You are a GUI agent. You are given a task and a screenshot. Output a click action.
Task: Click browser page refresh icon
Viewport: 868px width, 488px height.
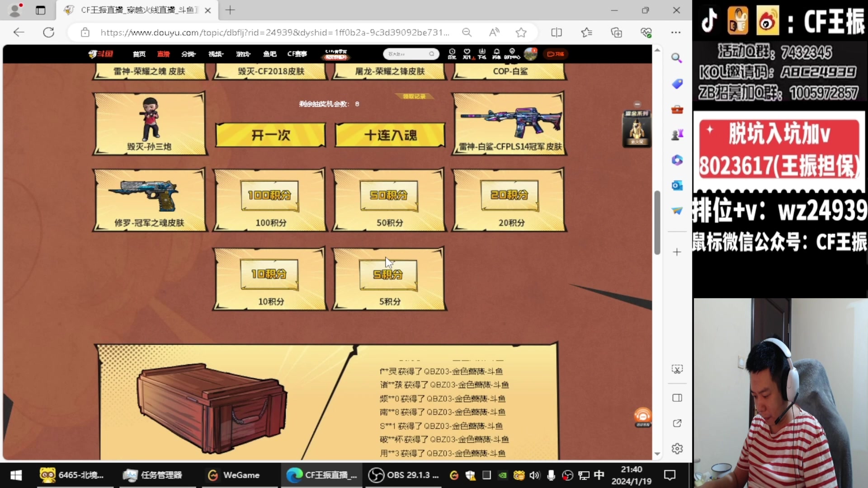click(49, 33)
